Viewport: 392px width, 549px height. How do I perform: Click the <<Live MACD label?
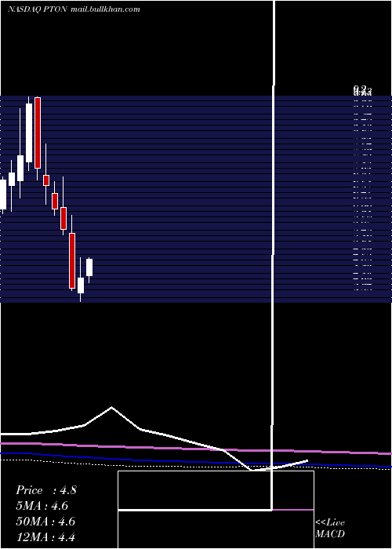[330, 528]
